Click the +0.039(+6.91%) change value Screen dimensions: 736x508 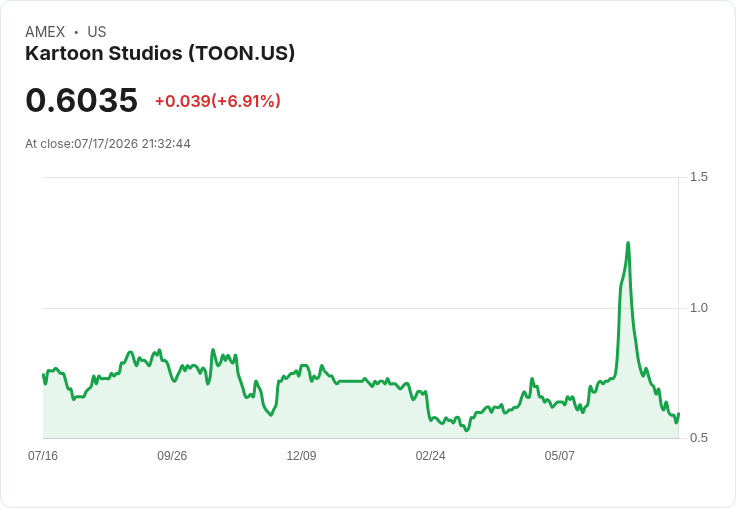click(218, 101)
